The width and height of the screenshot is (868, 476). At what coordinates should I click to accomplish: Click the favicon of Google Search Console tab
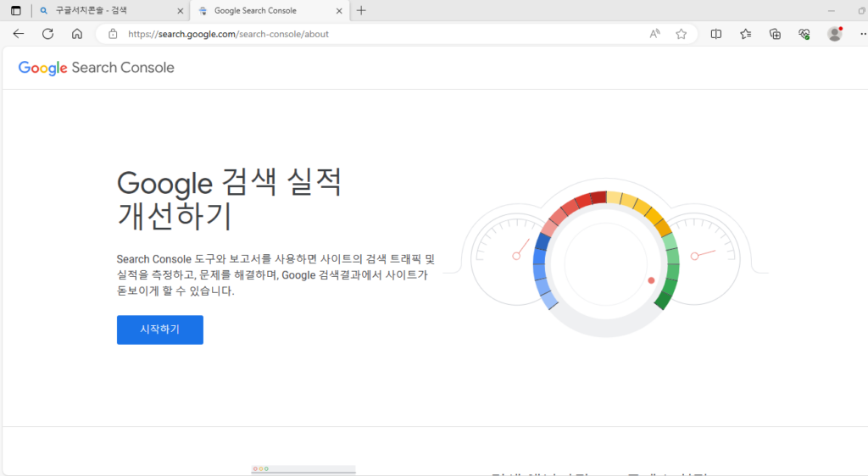(x=203, y=10)
